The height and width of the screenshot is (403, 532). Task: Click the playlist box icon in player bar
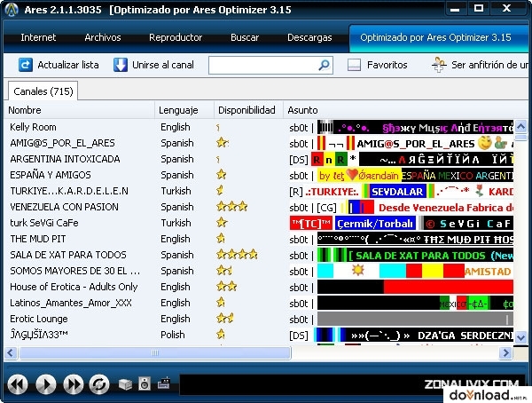(125, 384)
